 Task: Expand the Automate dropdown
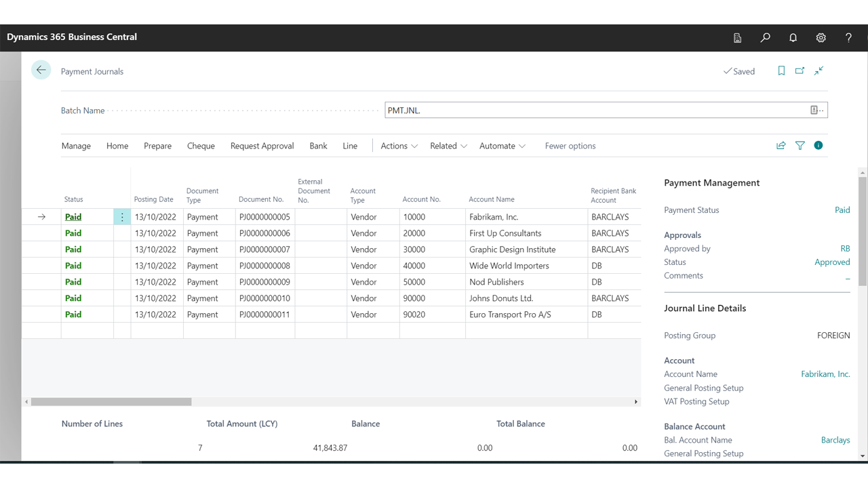point(502,146)
